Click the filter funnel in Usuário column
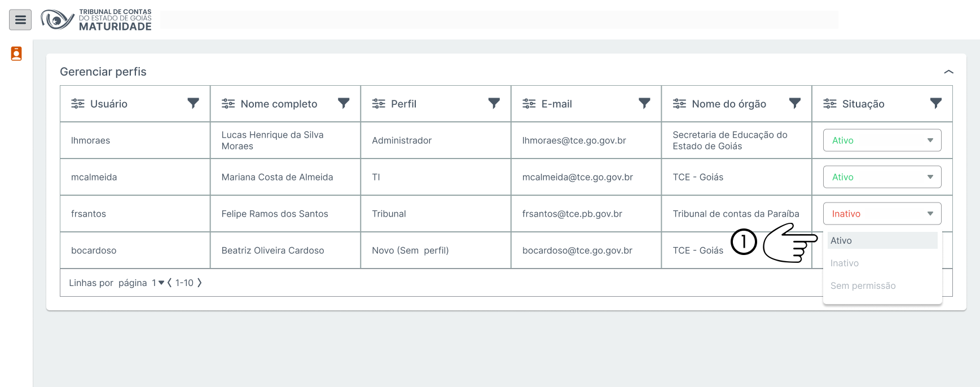The height and width of the screenshot is (387, 980). [193, 103]
